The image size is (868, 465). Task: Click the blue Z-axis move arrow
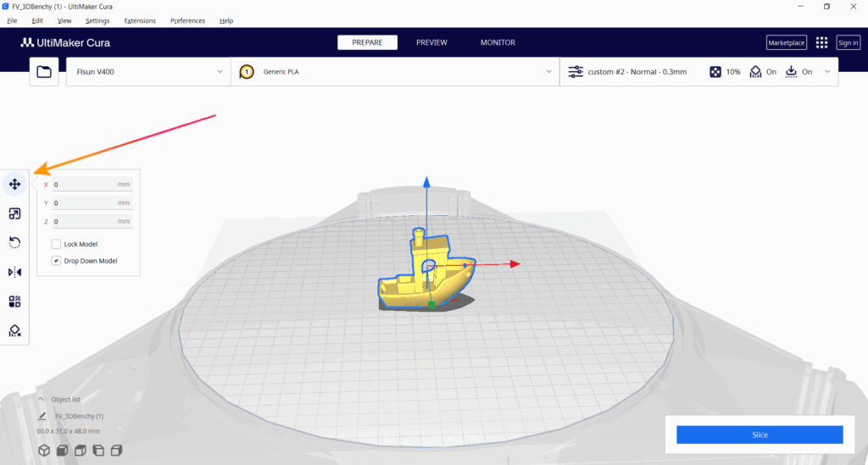(426, 182)
